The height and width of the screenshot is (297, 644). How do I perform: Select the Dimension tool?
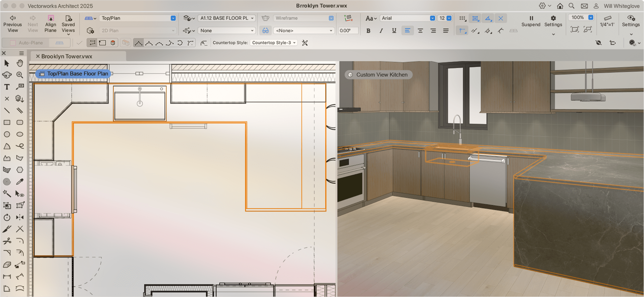tap(7, 276)
